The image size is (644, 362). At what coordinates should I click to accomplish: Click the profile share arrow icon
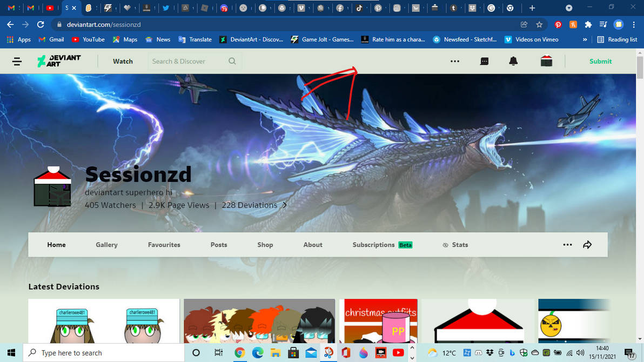tap(587, 245)
